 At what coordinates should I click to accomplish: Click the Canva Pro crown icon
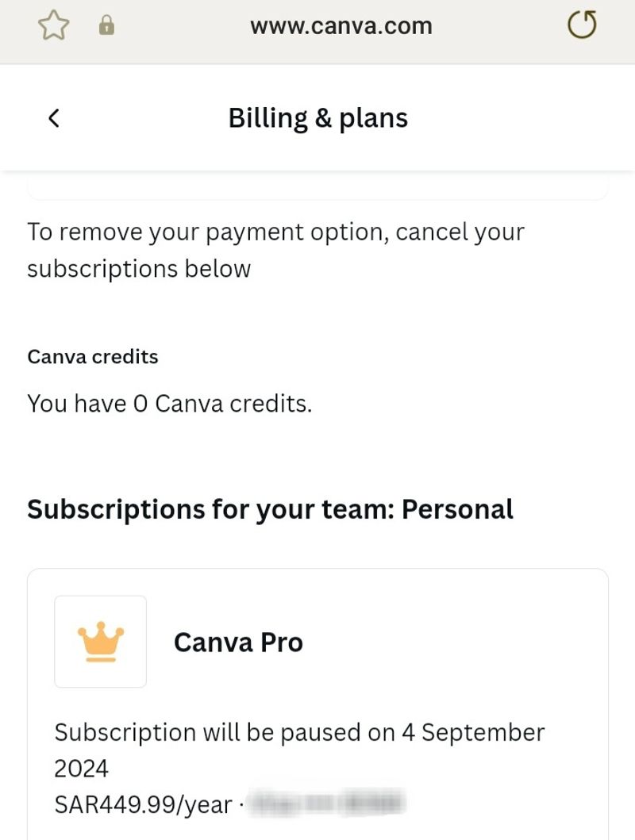point(100,641)
